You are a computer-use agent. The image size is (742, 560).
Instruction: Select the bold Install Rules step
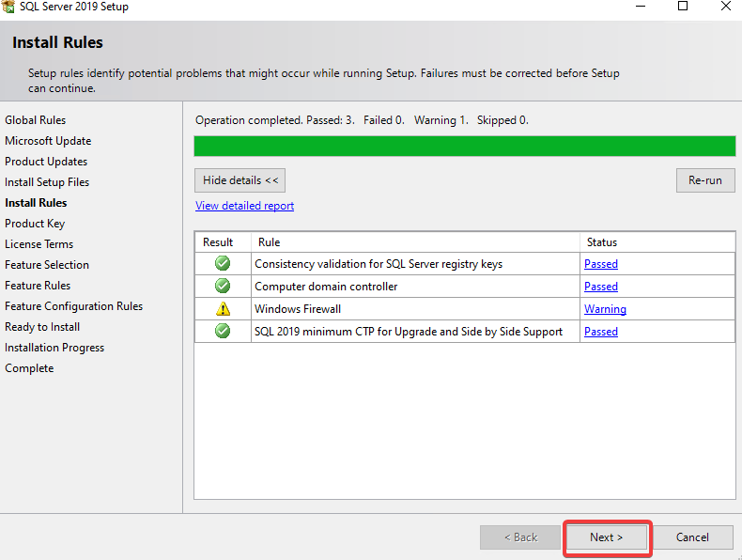click(x=36, y=203)
